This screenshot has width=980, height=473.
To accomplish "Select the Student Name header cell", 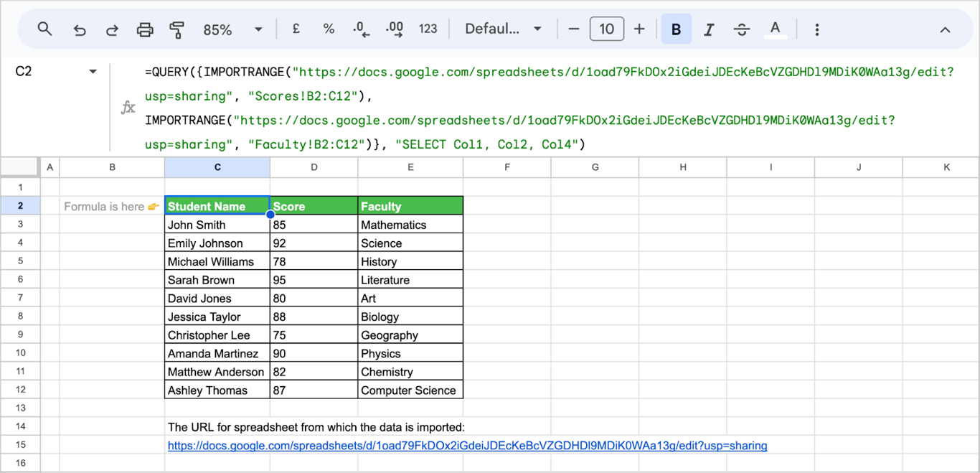I will pos(217,206).
